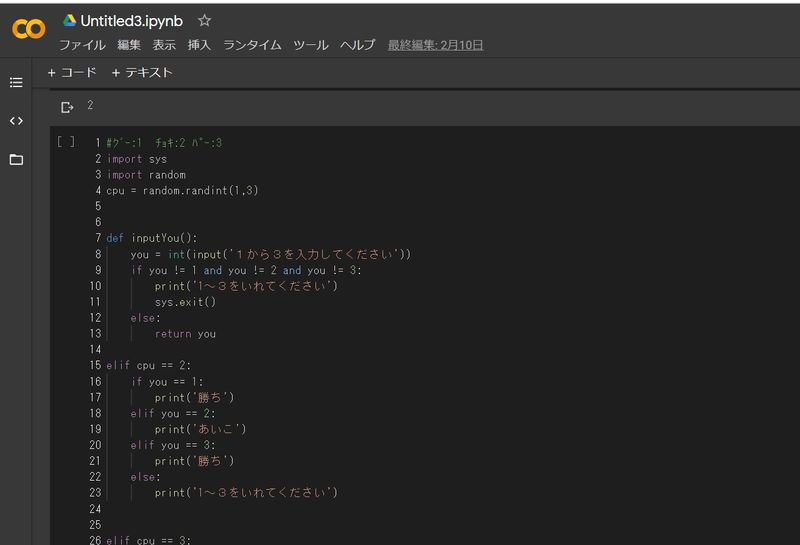Open the code snippets sidebar icon

(16, 121)
